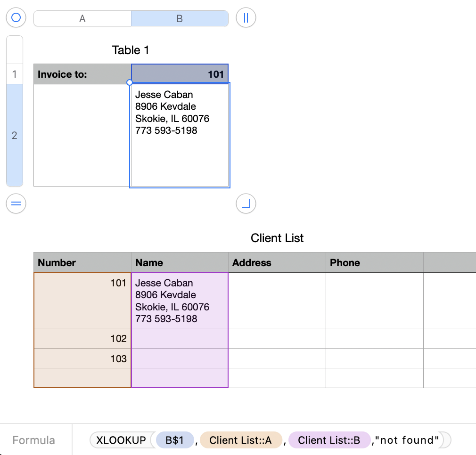Select column B header tab
The image size is (476, 455).
(x=180, y=18)
